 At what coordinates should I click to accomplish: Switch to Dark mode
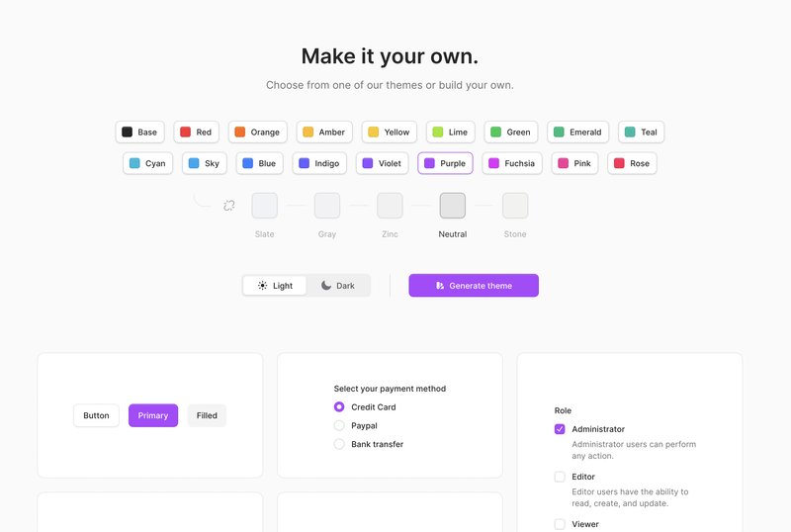tap(338, 286)
